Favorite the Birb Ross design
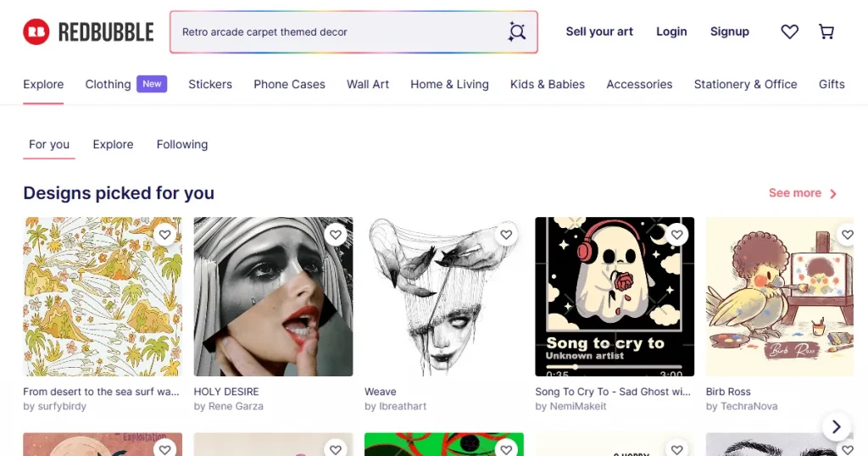The width and height of the screenshot is (868, 456). pos(847,235)
